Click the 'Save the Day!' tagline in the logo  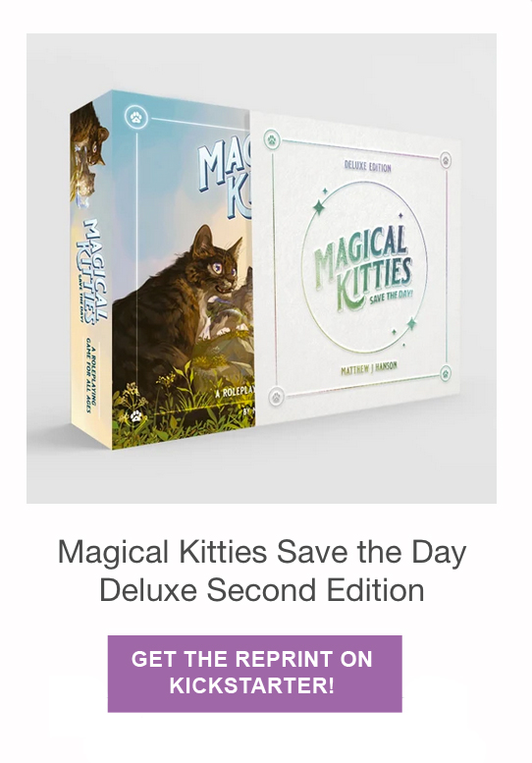391,296
